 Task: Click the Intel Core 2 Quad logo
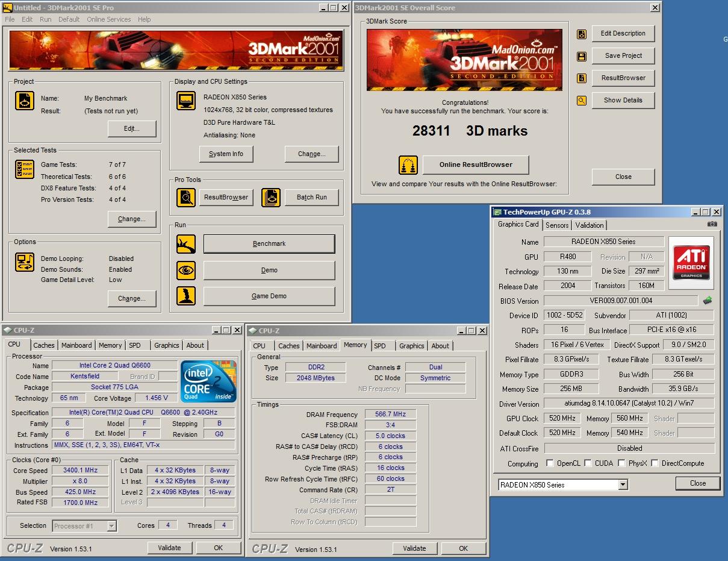(209, 381)
